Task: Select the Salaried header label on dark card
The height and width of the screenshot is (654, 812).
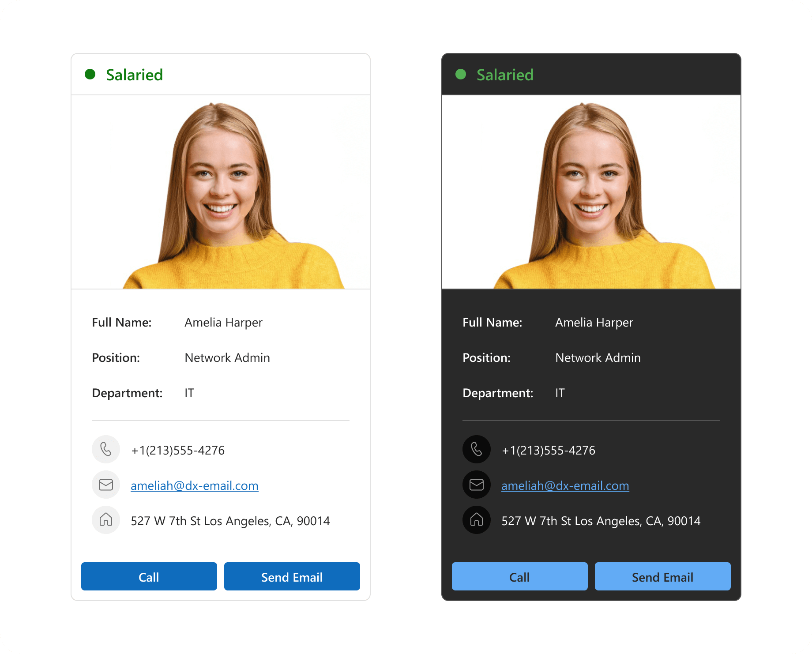Action: pos(505,75)
